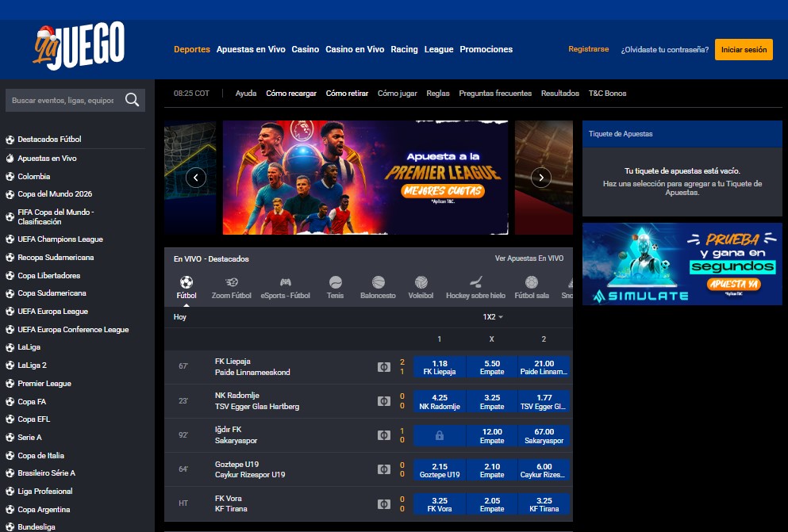The image size is (788, 532).
Task: Open Preguntas frecuentes link
Action: 495,94
